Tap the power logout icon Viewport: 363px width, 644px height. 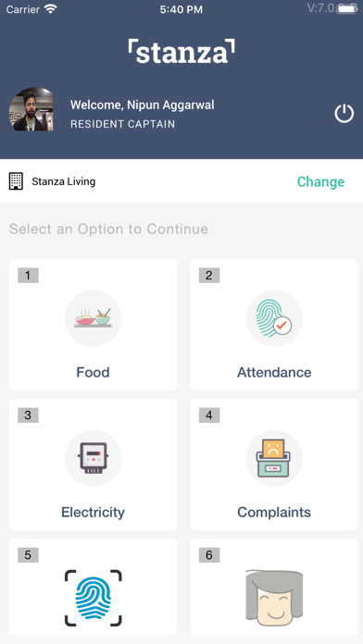tap(344, 114)
